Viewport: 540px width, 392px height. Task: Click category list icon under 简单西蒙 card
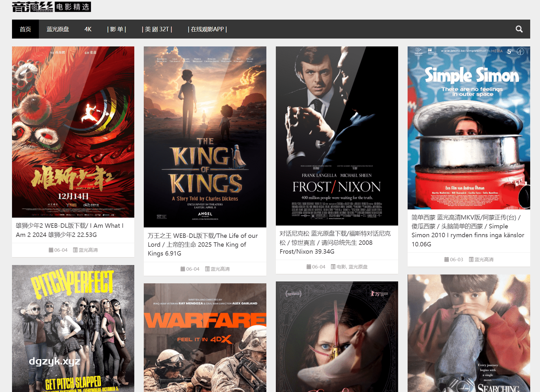coord(471,259)
